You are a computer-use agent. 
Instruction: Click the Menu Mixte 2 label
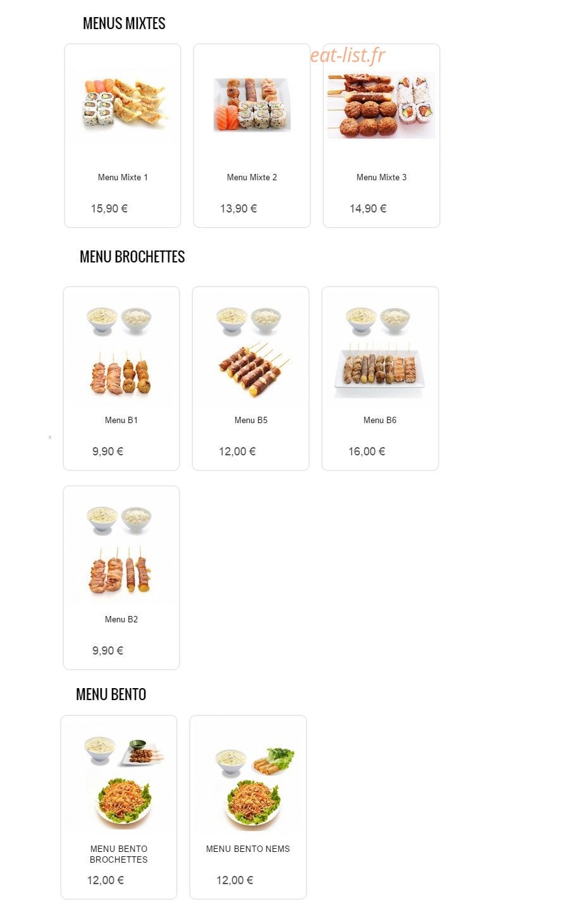[x=252, y=177]
